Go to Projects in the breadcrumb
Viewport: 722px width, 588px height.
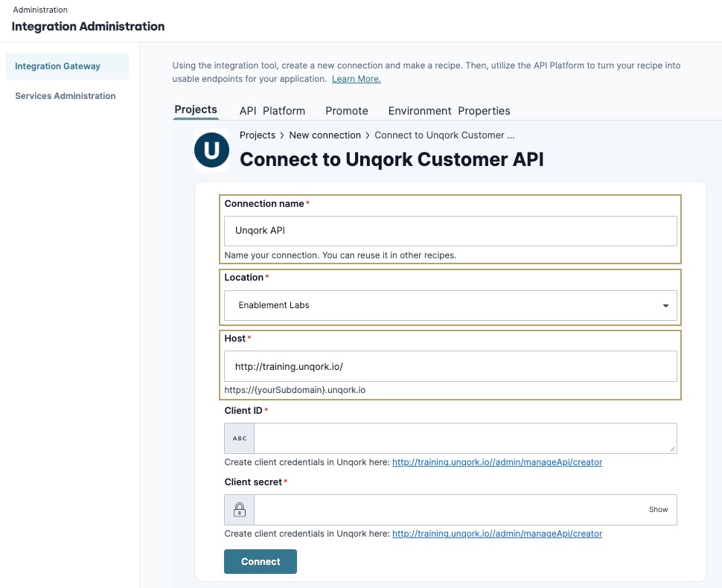258,135
